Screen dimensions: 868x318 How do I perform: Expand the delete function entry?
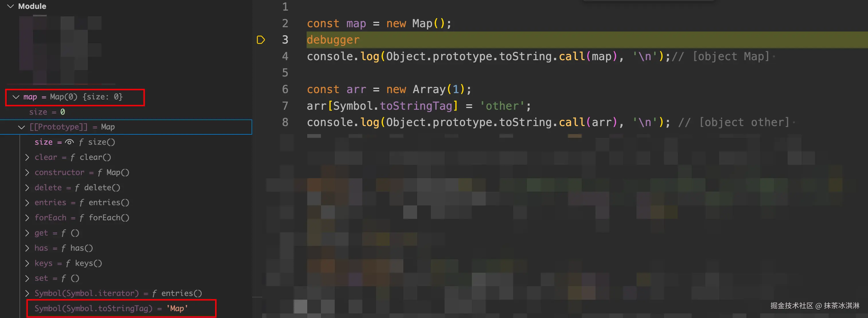pyautogui.click(x=27, y=187)
